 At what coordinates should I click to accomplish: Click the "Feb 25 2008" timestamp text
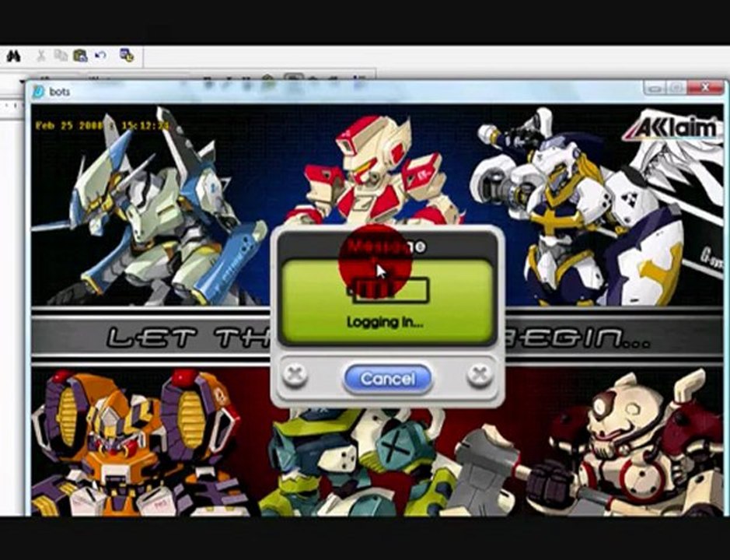pyautogui.click(x=70, y=126)
